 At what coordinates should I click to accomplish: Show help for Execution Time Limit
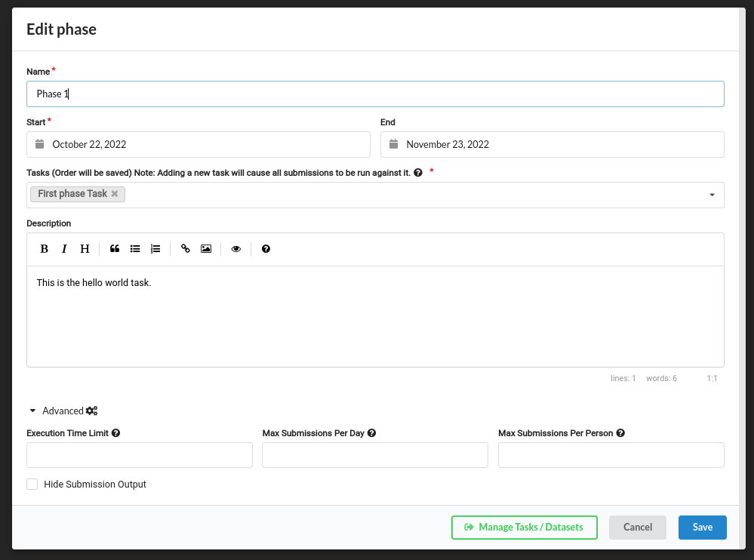tap(116, 433)
